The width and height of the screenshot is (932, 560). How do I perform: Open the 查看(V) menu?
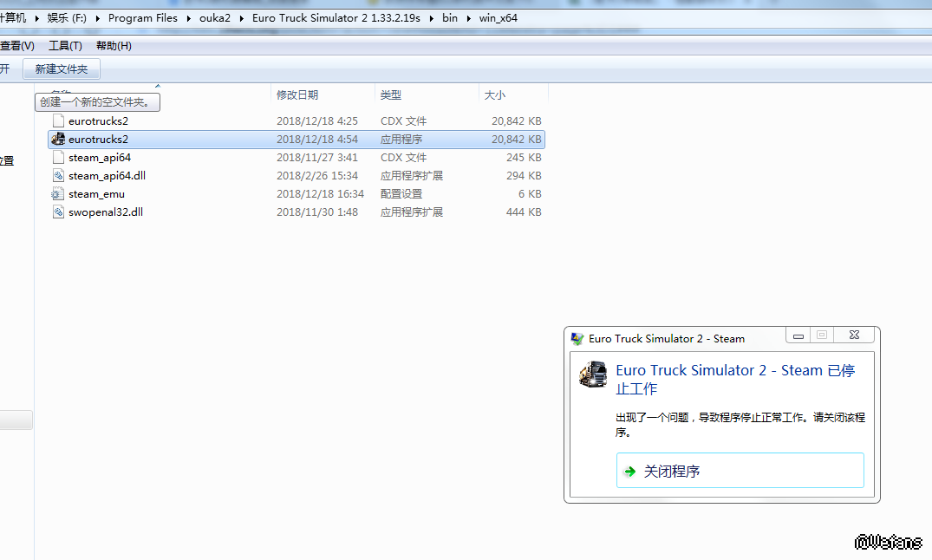16,46
